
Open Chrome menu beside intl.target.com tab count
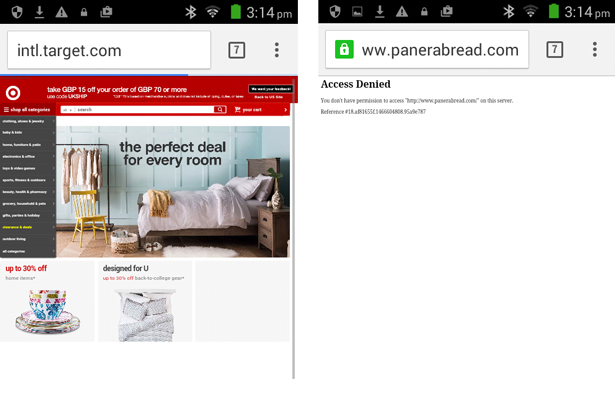tap(277, 50)
